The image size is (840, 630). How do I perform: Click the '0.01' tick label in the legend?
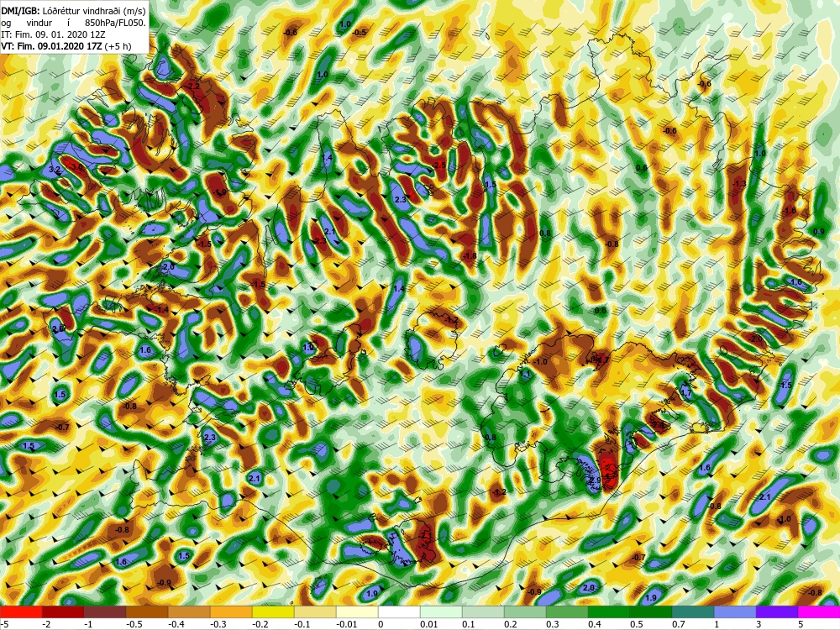click(429, 624)
